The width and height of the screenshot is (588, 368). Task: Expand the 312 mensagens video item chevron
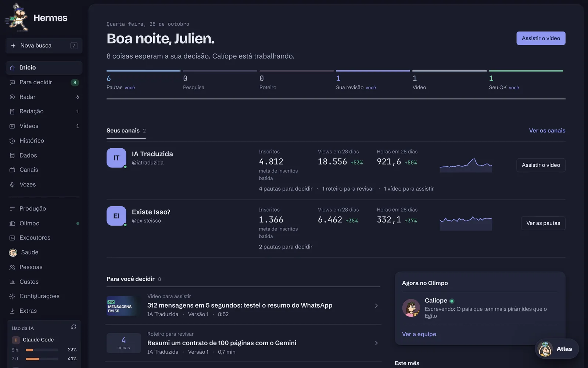(x=376, y=306)
